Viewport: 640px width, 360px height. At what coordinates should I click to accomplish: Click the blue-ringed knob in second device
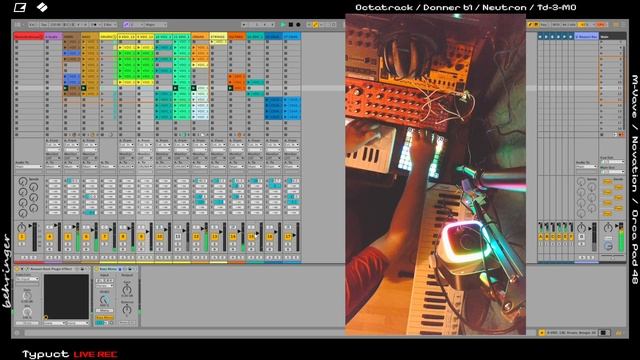coord(104,300)
